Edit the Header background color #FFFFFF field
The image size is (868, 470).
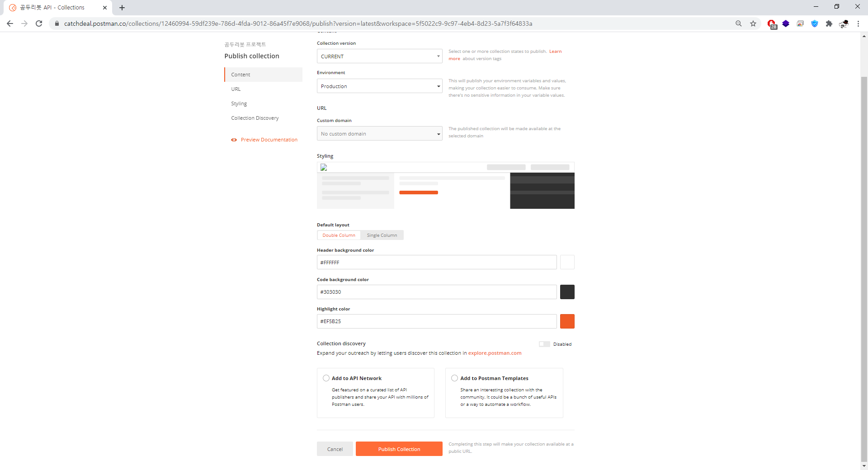(x=437, y=262)
